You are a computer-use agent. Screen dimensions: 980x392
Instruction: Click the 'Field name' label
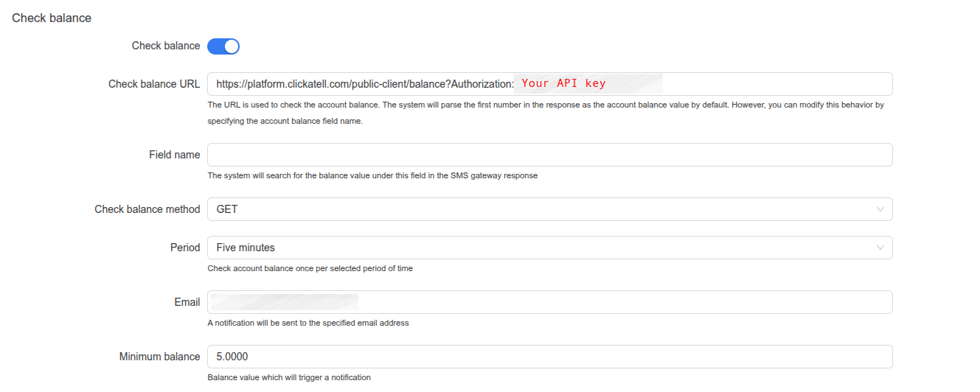(x=174, y=155)
